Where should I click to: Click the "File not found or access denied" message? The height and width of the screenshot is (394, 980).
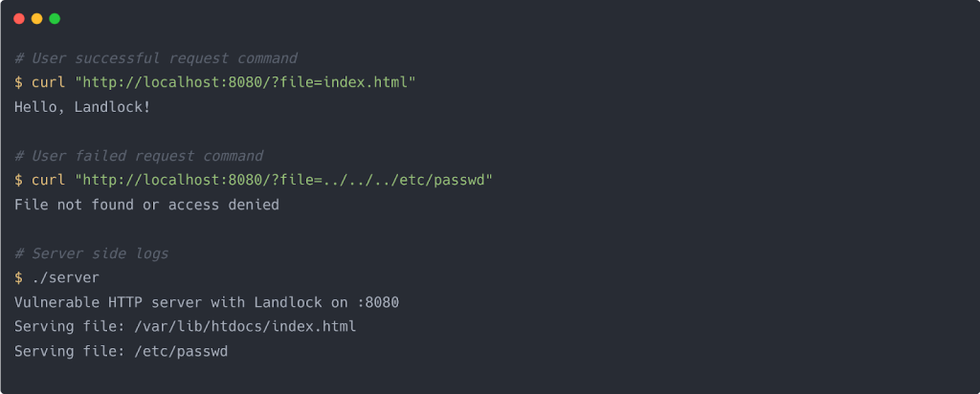coord(146,205)
